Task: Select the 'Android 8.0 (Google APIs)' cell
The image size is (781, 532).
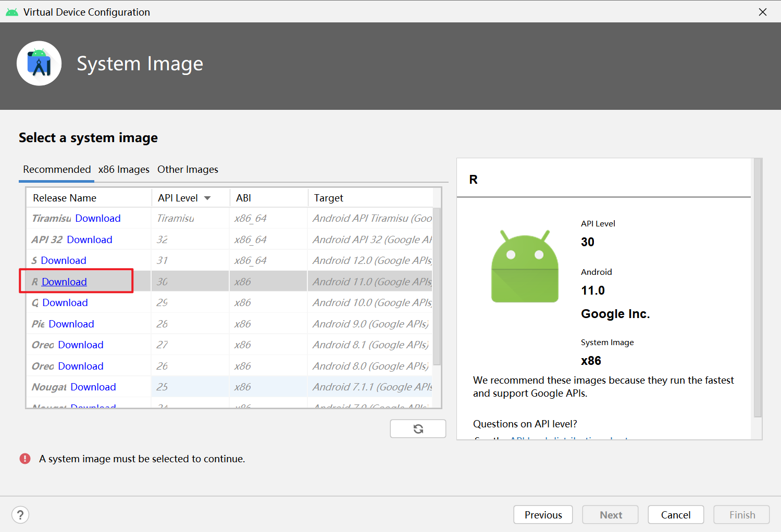Action: pyautogui.click(x=370, y=366)
